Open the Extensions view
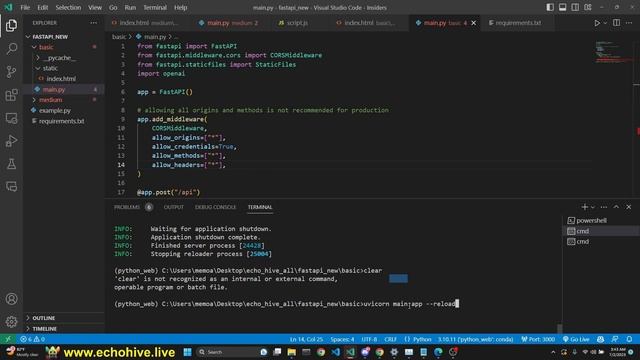 click(x=11, y=95)
